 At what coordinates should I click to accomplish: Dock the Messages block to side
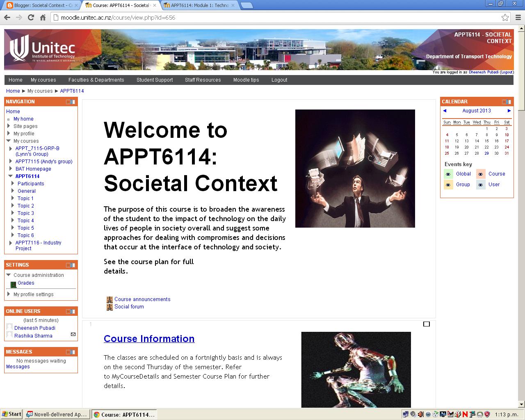[x=73, y=352]
